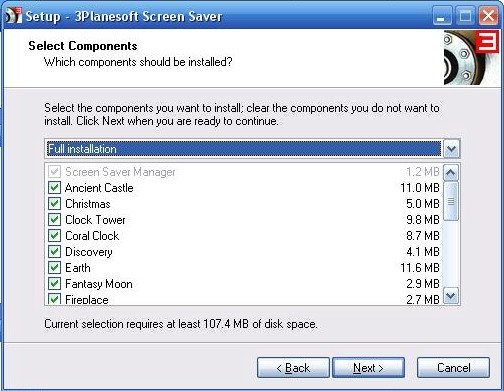Click the component list scroll down arrow
Image resolution: width=504 pixels, height=391 pixels.
[x=451, y=296]
